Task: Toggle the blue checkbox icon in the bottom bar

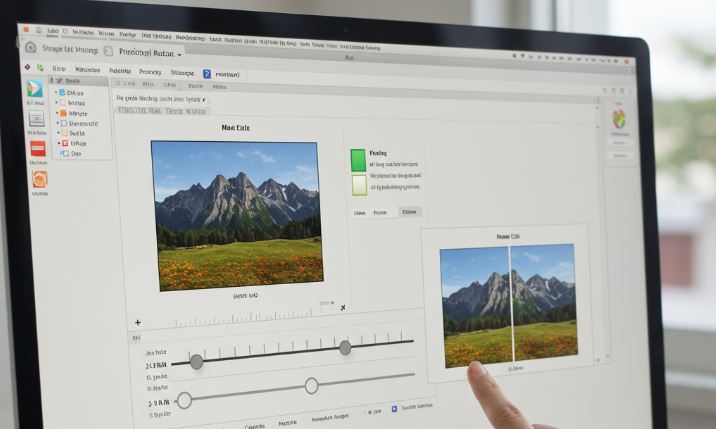Action: (x=395, y=409)
